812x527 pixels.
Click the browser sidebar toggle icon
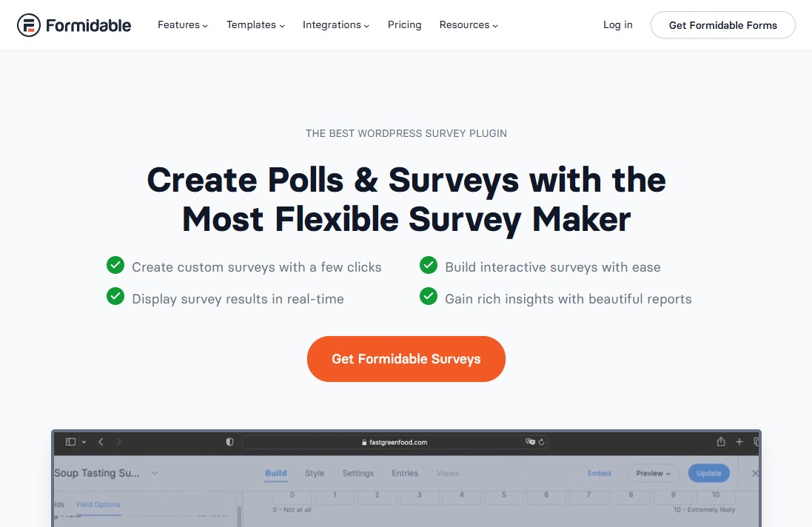click(x=69, y=441)
